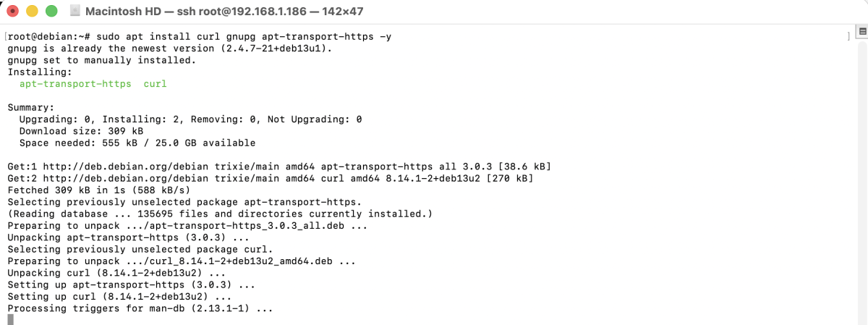Click the split pane icon above the scrollbar
The height and width of the screenshot is (325, 868).
pyautogui.click(x=861, y=31)
